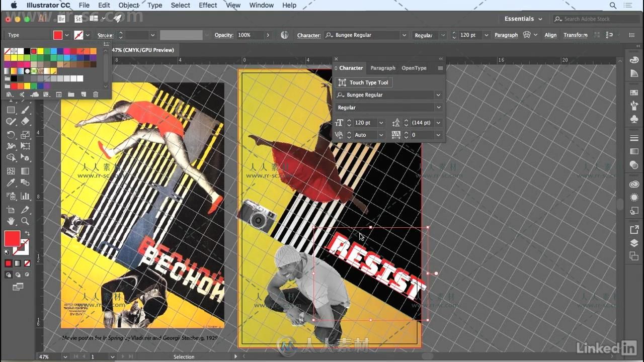
Task: Click the New Color Group folder icon
Action: pyautogui.click(x=71, y=95)
